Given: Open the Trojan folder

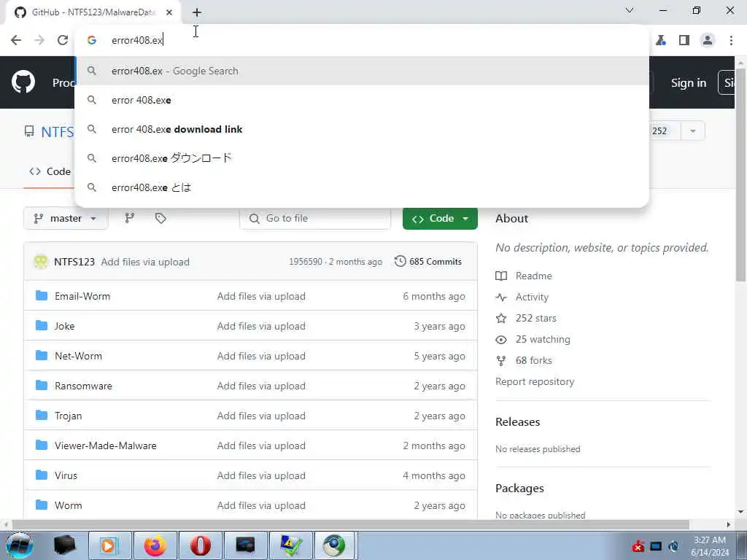Looking at the screenshot, I should [x=68, y=416].
